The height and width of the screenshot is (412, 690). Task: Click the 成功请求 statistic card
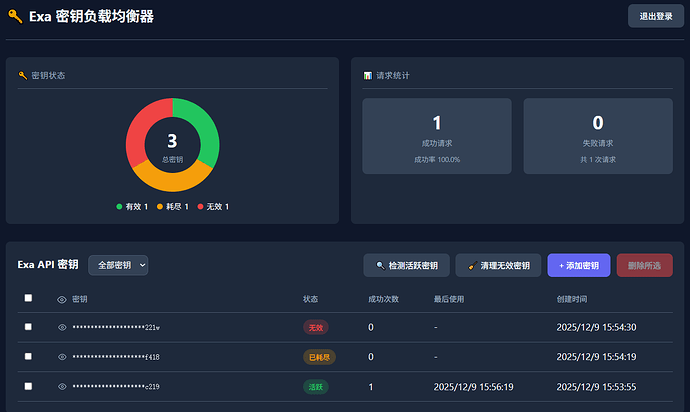tap(436, 136)
